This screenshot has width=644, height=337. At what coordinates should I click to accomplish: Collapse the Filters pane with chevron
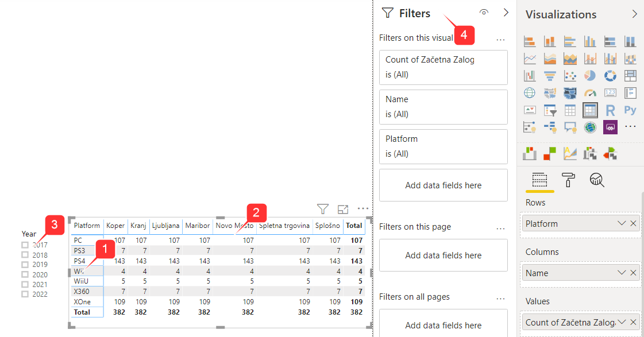coord(506,13)
